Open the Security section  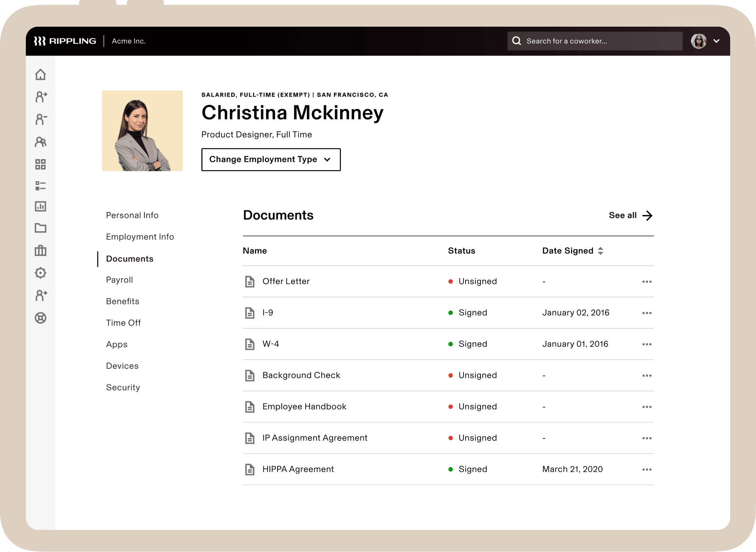[123, 387]
